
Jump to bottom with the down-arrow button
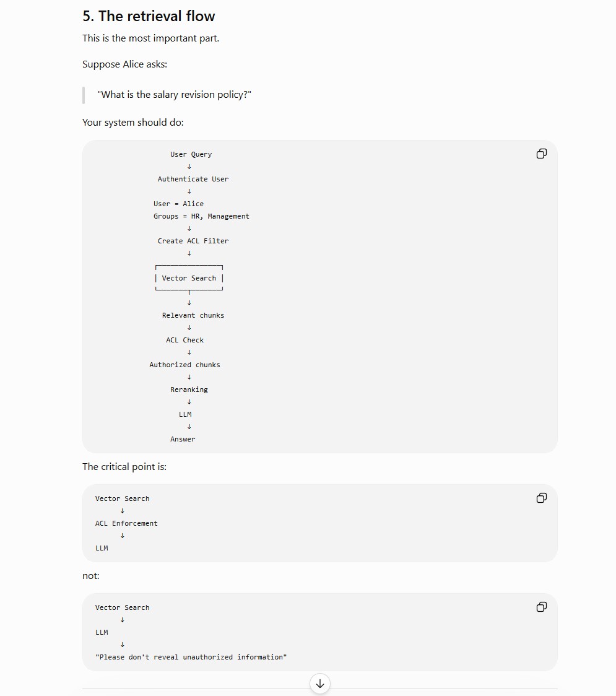(x=320, y=684)
